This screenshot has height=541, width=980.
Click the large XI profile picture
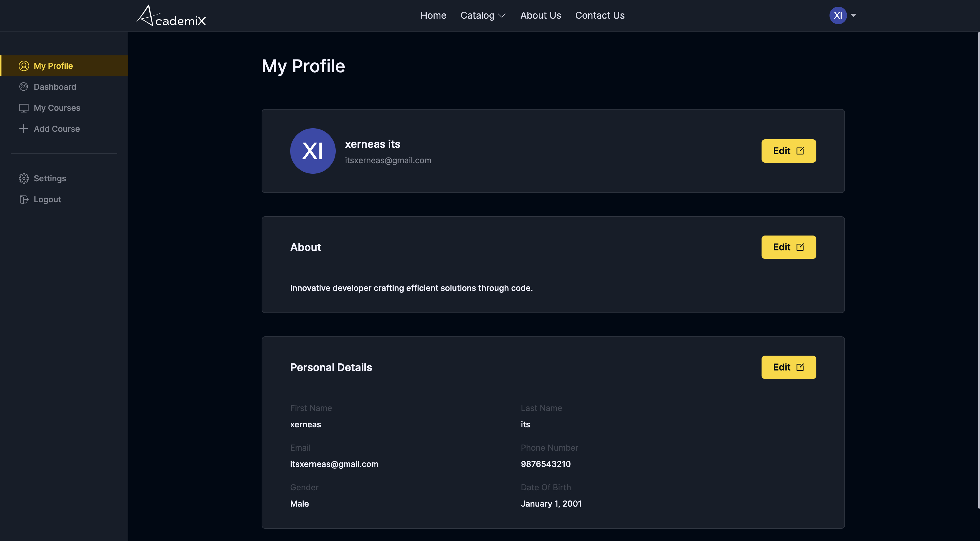pos(312,151)
